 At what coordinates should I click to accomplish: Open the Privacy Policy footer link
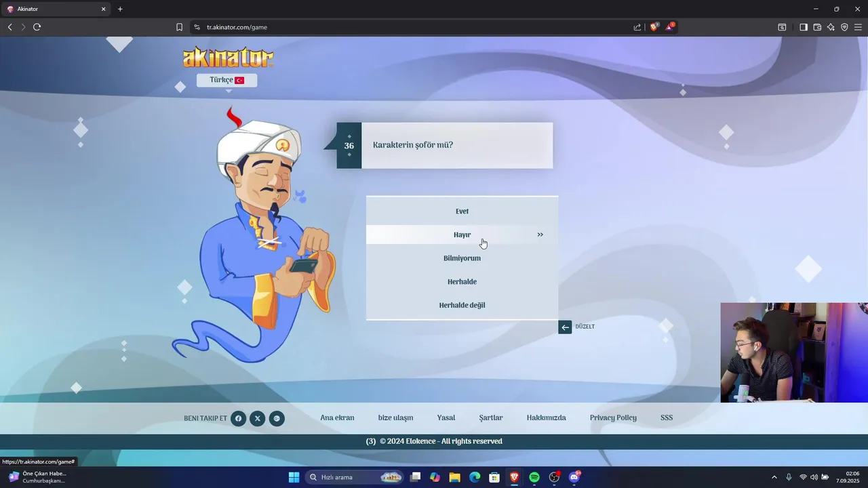[613, 418]
